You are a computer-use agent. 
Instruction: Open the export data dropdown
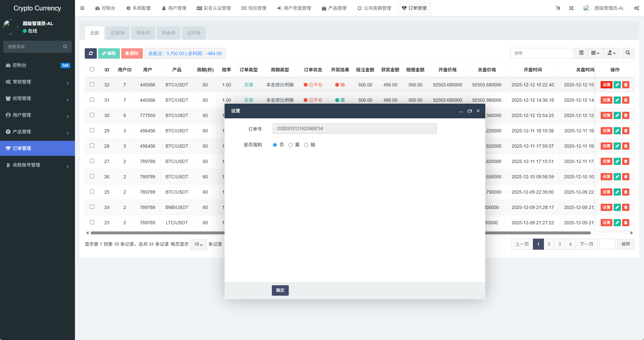pyautogui.click(x=611, y=53)
